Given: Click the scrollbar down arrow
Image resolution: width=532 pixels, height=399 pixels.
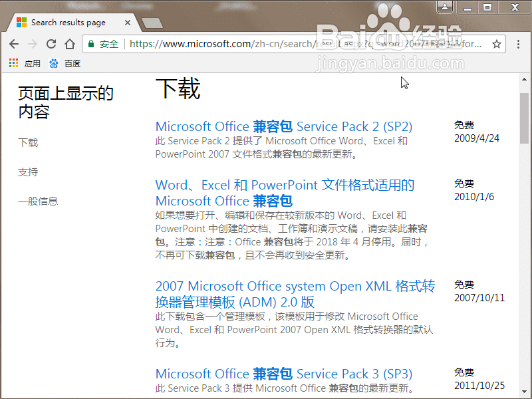Looking at the screenshot, I should point(524,392).
